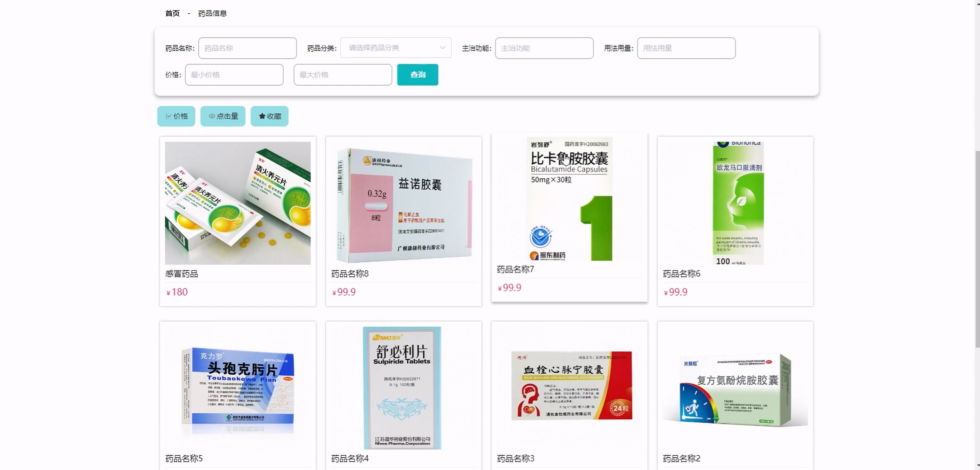
Task: Sort drugs by 价格 chart icon button
Action: pos(176,116)
